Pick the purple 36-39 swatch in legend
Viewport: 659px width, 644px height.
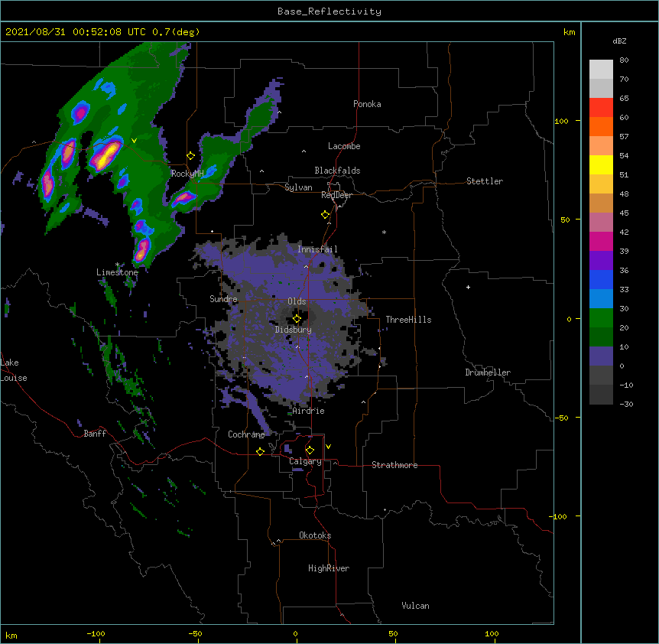(x=601, y=261)
